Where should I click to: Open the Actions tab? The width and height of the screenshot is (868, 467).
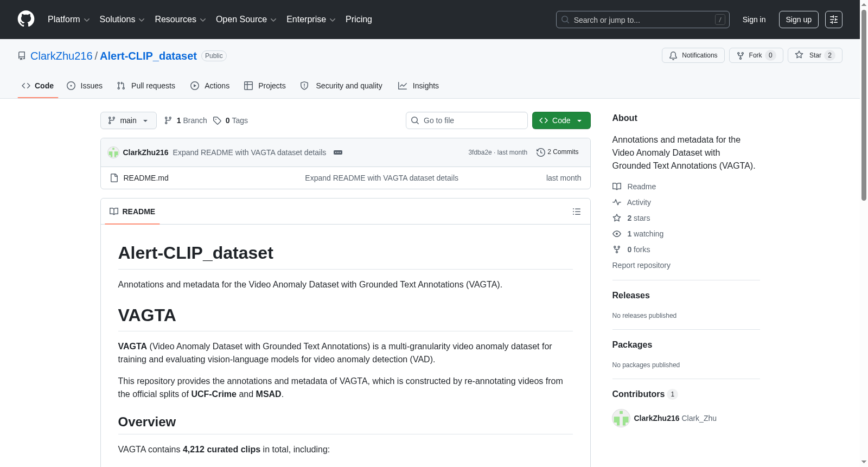[210, 86]
